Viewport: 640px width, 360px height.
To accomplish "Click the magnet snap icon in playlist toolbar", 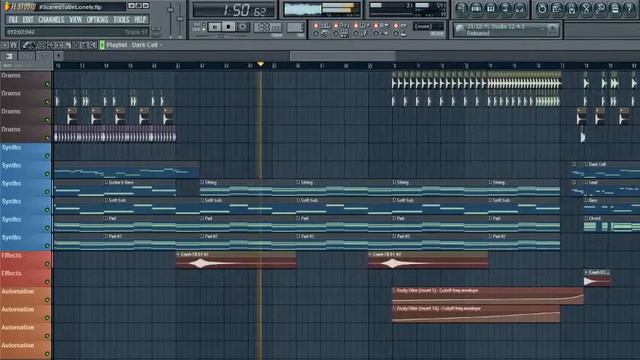I will (13, 45).
